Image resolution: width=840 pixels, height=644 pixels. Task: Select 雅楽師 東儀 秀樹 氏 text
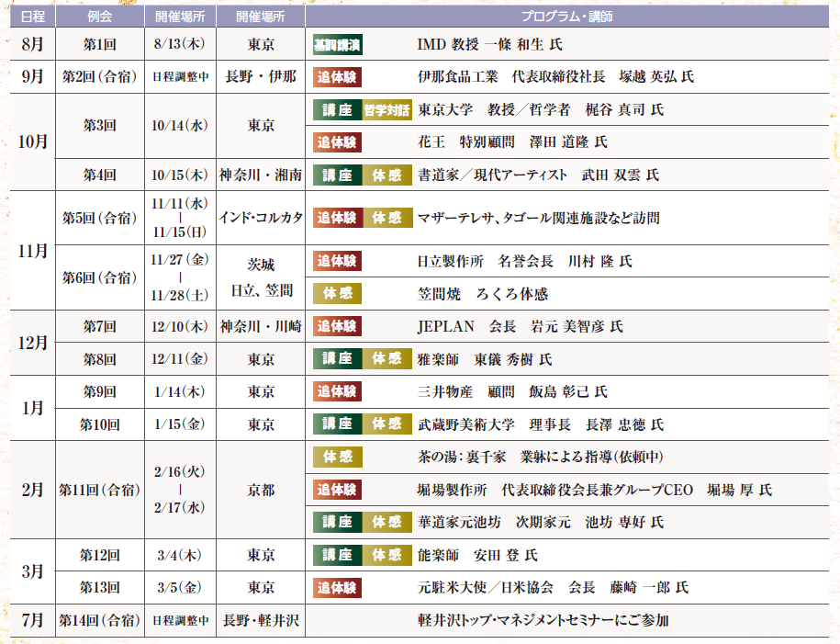pyautogui.click(x=485, y=359)
